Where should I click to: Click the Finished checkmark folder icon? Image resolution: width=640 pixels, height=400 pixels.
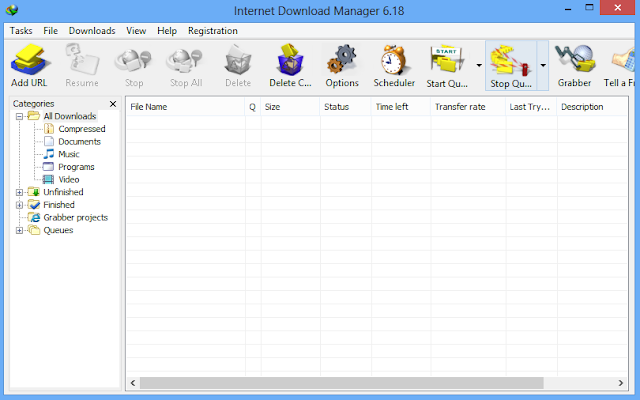click(x=34, y=204)
